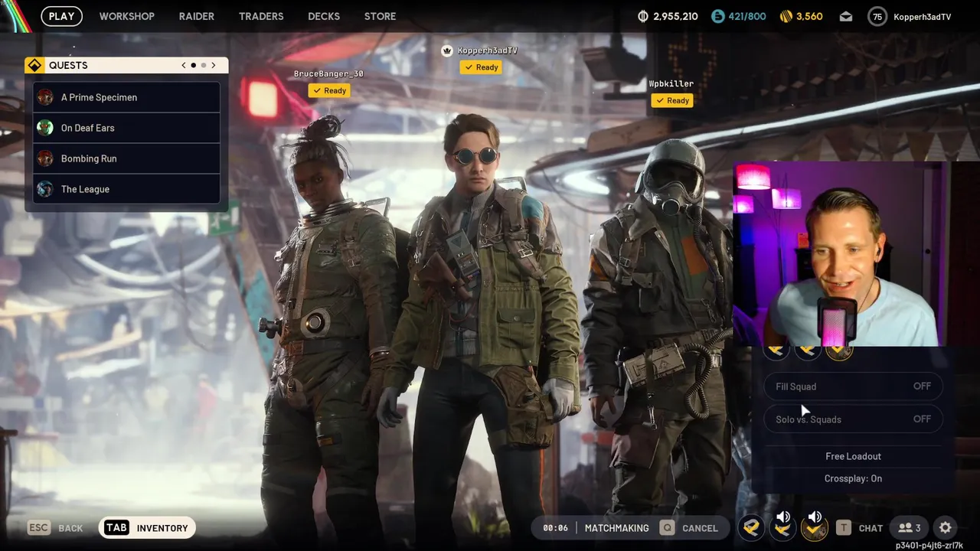
Task: Select Bombing Run quest giver portrait
Action: point(45,158)
